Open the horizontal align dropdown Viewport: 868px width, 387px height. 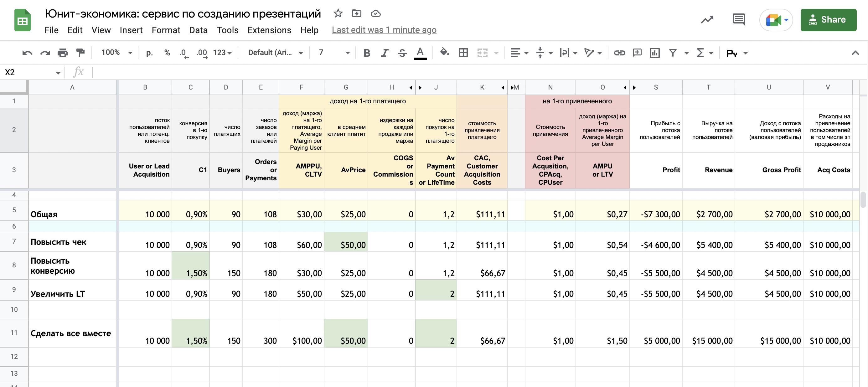point(519,53)
